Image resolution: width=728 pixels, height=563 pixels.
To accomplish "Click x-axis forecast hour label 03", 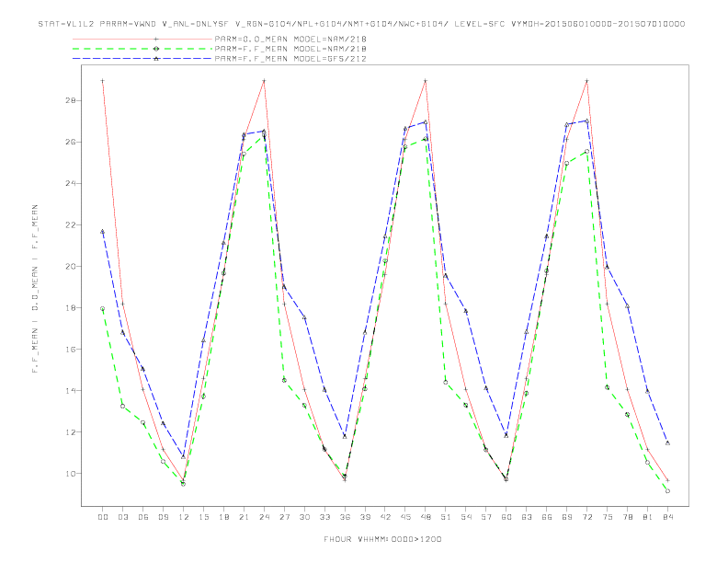I will click(x=122, y=517).
